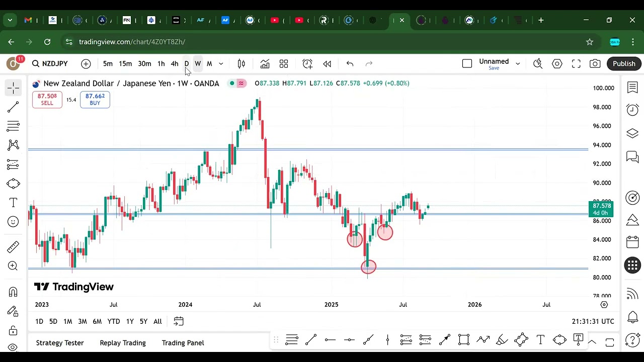644x362 pixels.
Task: Toggle the lock all drawings icon
Action: [x=13, y=330]
